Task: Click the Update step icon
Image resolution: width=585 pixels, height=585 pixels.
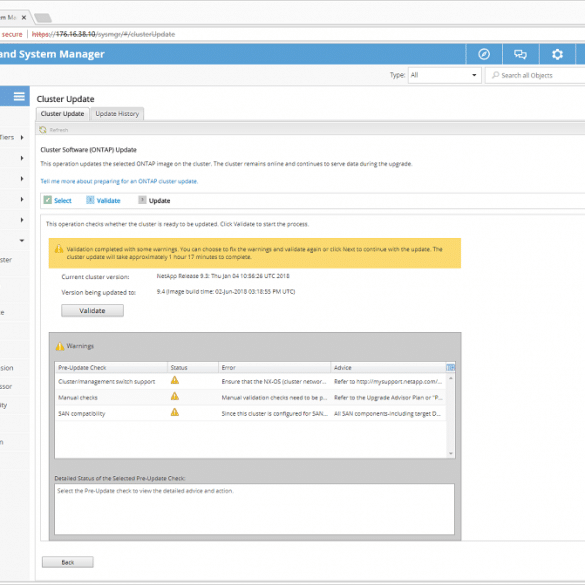Action: click(142, 200)
